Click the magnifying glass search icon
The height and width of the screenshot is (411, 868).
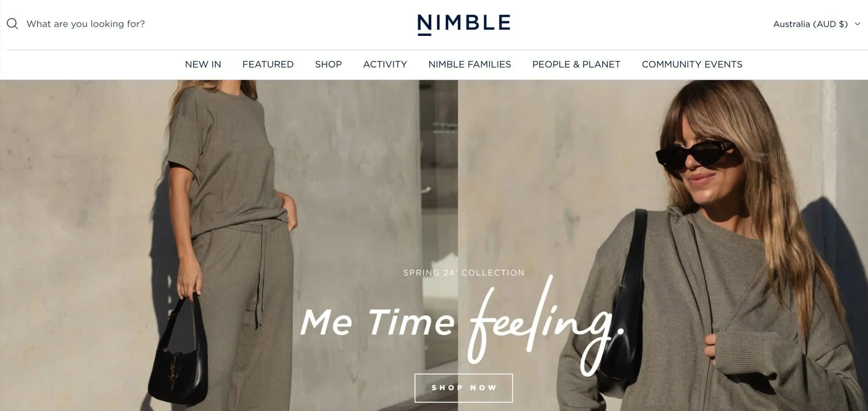pyautogui.click(x=12, y=24)
